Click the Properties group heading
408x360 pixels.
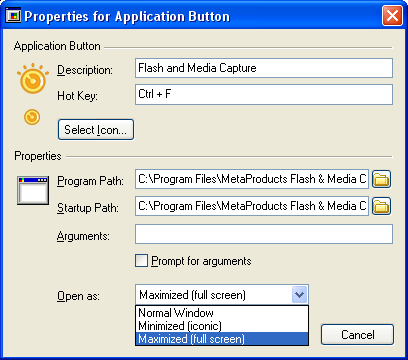point(38,156)
